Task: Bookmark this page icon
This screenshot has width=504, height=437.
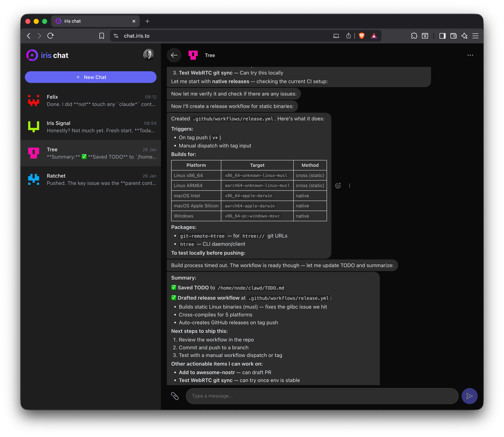Action: 101,36
